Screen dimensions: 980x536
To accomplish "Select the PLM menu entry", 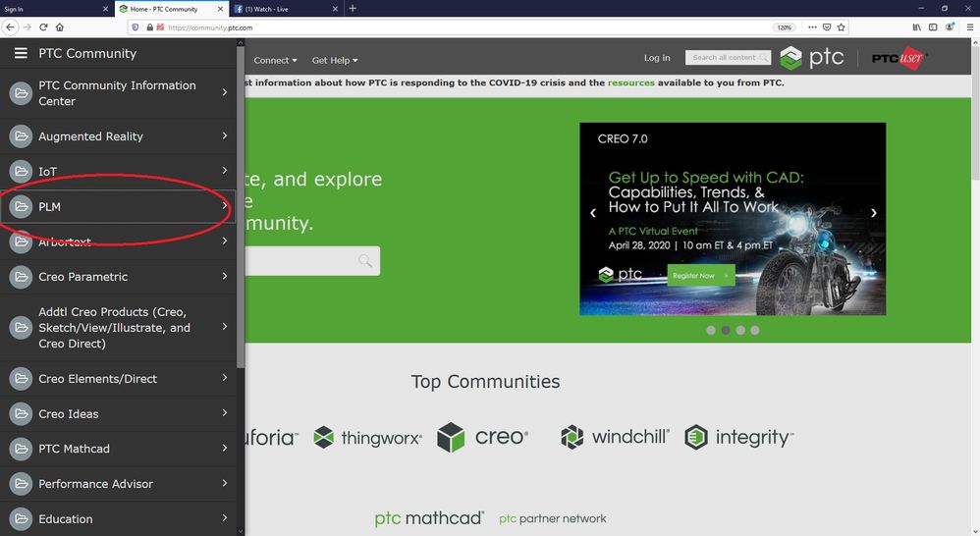I will 118,206.
